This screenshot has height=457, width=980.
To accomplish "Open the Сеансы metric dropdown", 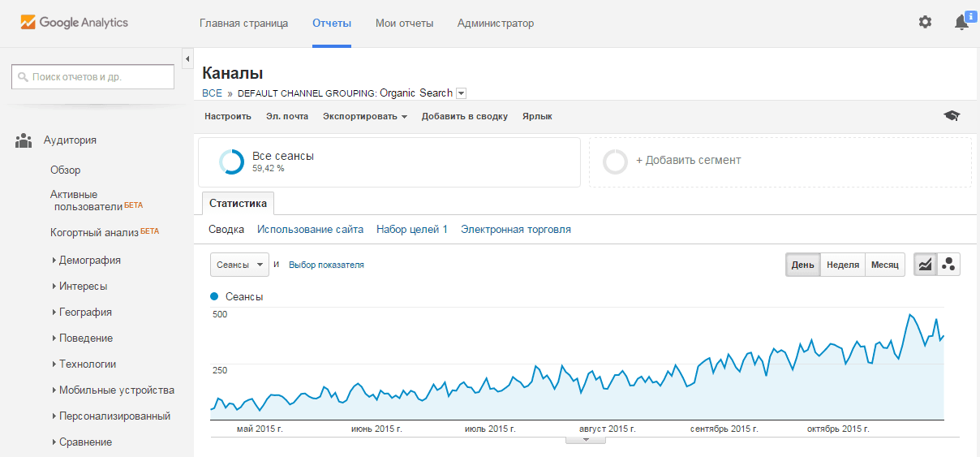I will point(239,265).
